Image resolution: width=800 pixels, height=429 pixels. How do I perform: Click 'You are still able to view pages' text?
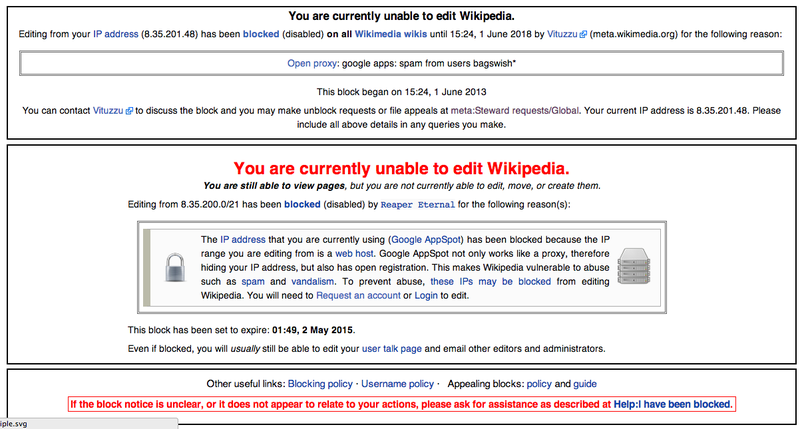(x=274, y=186)
